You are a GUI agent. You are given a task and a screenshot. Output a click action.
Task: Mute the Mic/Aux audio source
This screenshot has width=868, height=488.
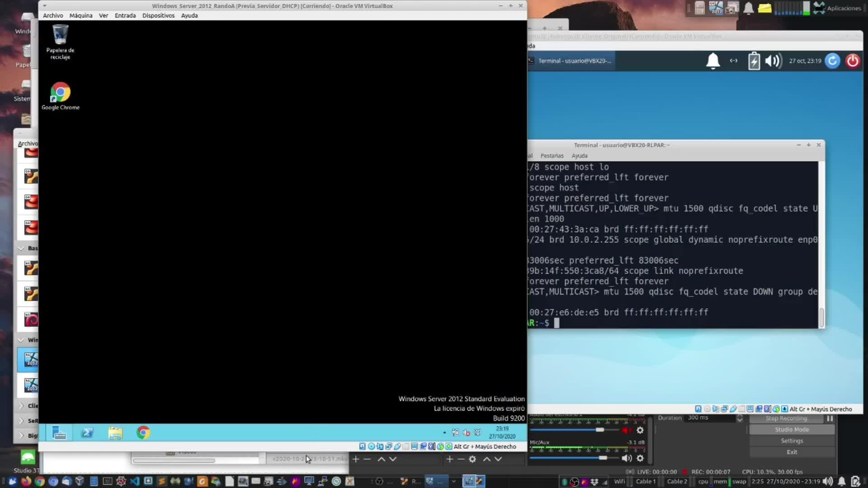(626, 458)
